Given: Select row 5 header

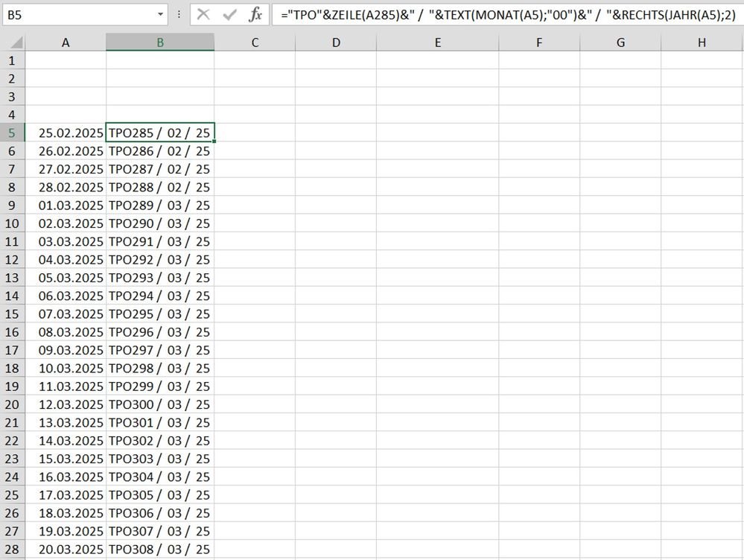Looking at the screenshot, I should pos(13,133).
